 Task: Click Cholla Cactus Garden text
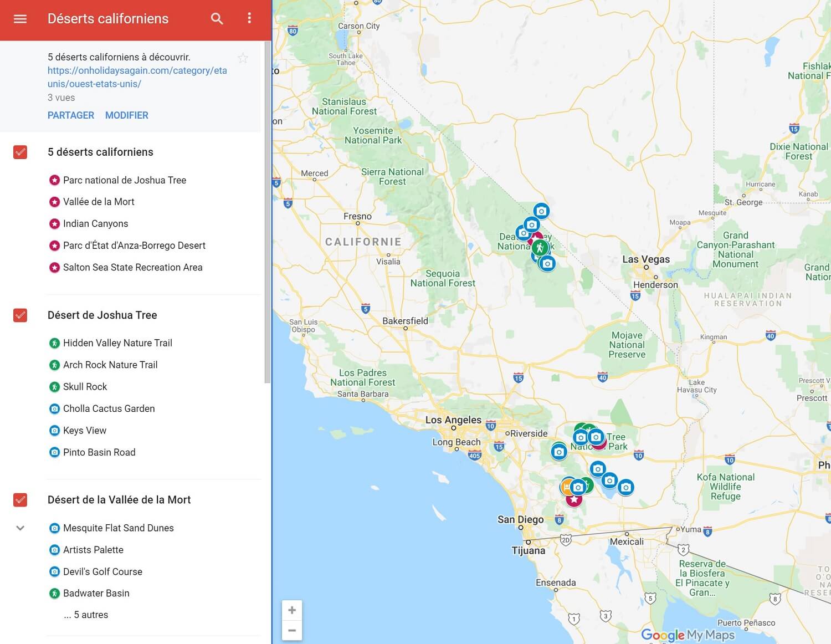point(109,408)
